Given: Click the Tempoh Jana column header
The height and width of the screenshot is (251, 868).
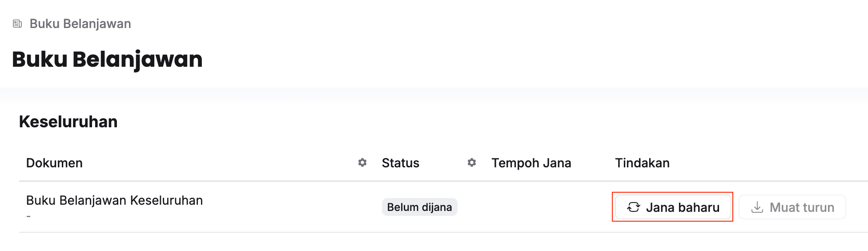Looking at the screenshot, I should (x=531, y=163).
